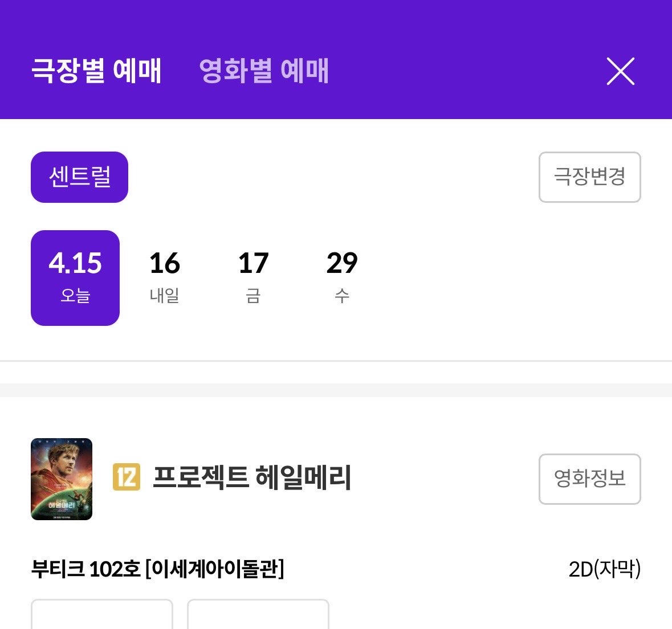Viewport: 672px width, 629px height.
Task: Click the 극장변경 button
Action: (x=590, y=177)
